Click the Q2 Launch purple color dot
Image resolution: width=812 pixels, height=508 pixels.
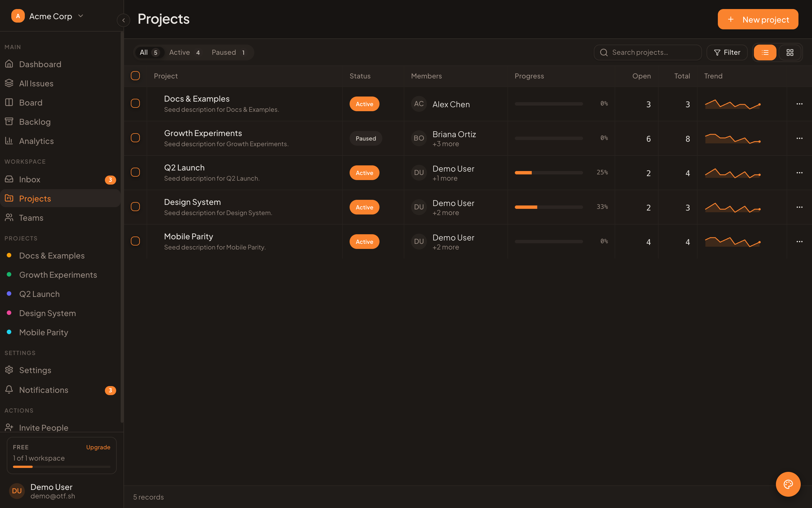click(9, 294)
